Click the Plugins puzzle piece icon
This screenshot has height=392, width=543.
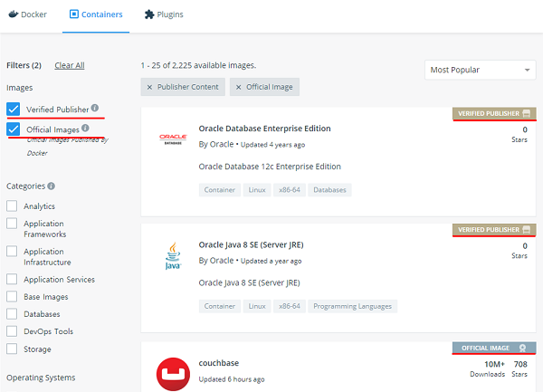pyautogui.click(x=149, y=14)
